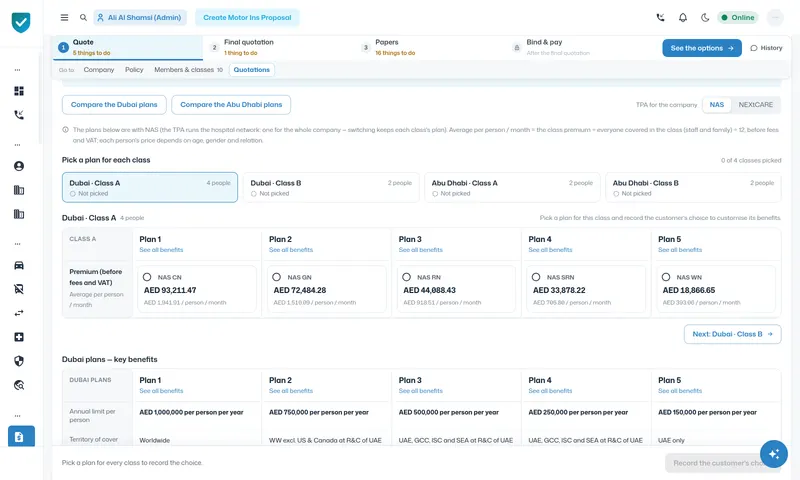Click the shield logo in sidebar
Screen dimensions: 800x480
tap(21, 22)
